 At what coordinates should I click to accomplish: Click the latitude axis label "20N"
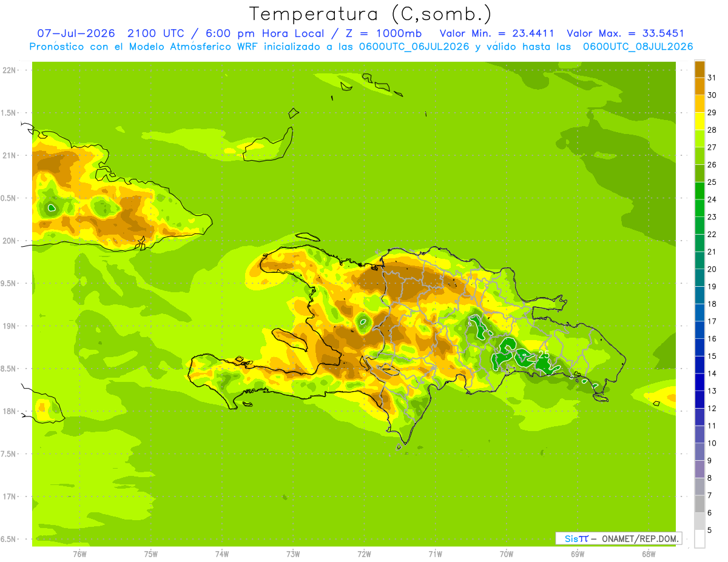(9, 241)
